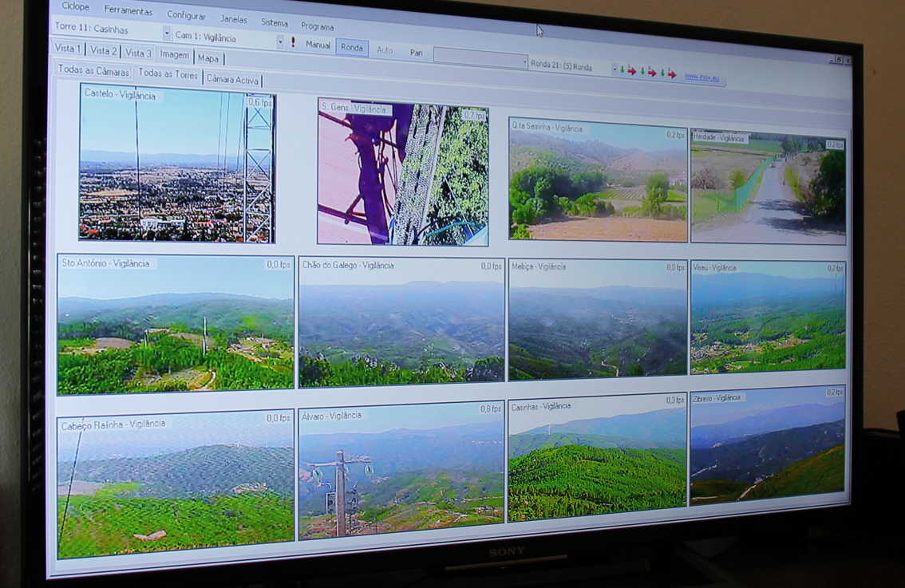Switch to the Mapa tab

[208, 58]
